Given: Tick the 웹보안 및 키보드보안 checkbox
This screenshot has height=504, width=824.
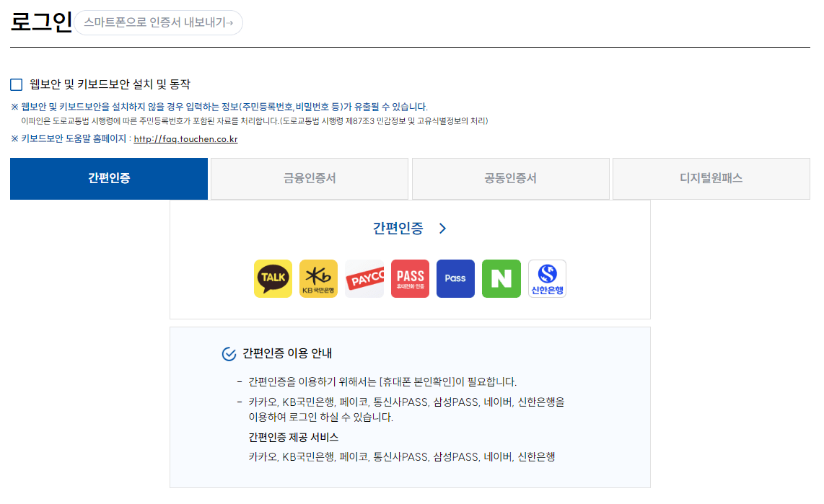Looking at the screenshot, I should tap(17, 84).
